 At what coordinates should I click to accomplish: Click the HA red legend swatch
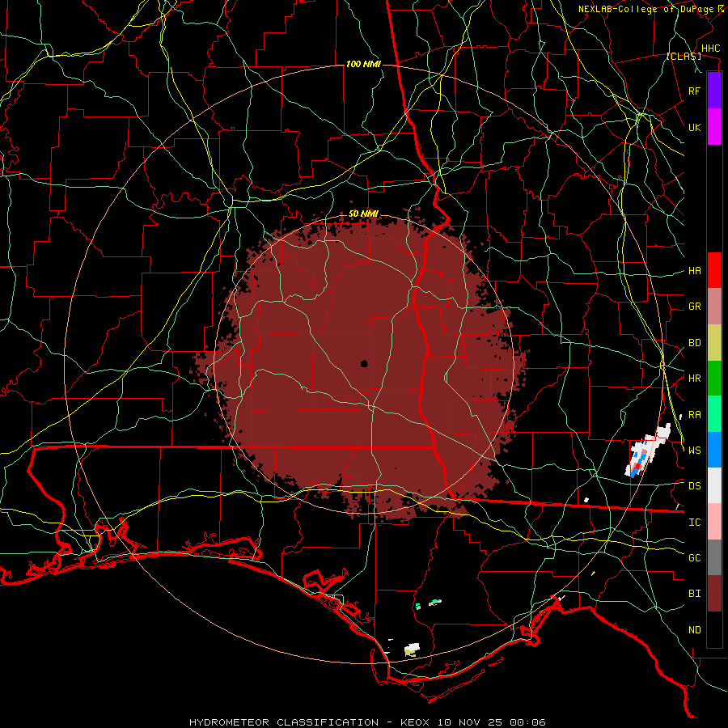point(714,270)
